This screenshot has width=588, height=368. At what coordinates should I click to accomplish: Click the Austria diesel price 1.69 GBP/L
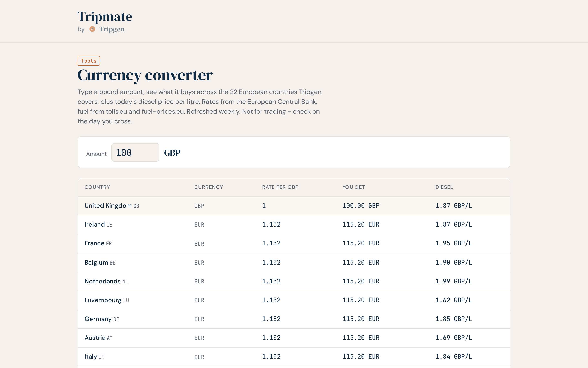pyautogui.click(x=454, y=338)
